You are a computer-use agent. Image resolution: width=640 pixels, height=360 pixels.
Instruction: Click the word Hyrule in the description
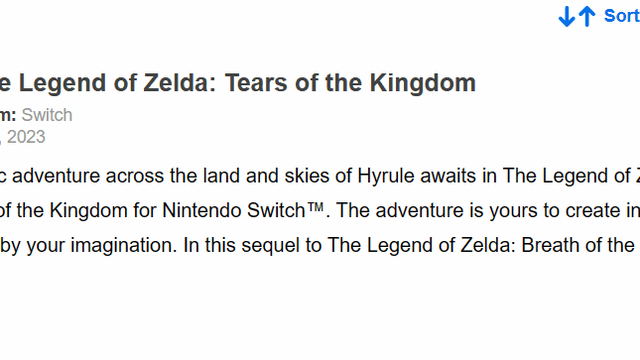click(x=386, y=176)
